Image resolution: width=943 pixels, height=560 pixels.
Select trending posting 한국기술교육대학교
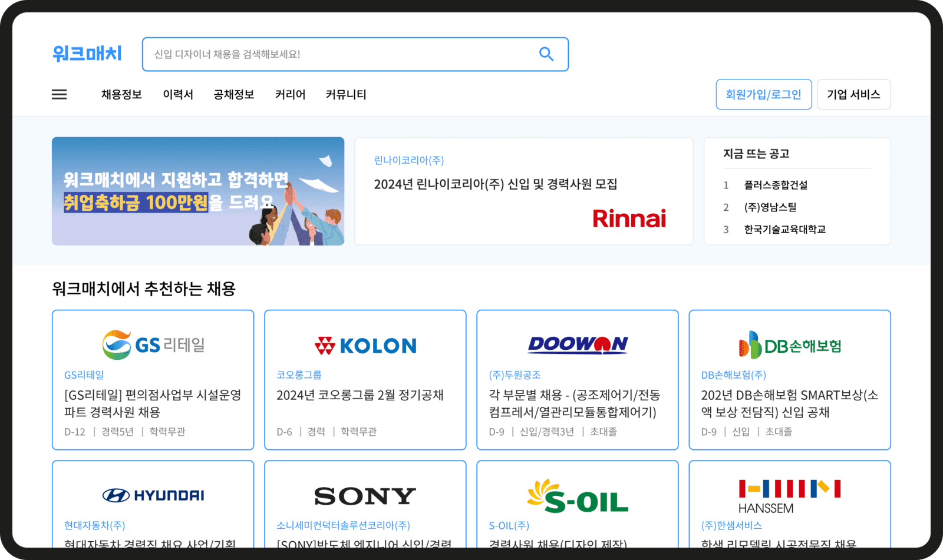coord(785,230)
